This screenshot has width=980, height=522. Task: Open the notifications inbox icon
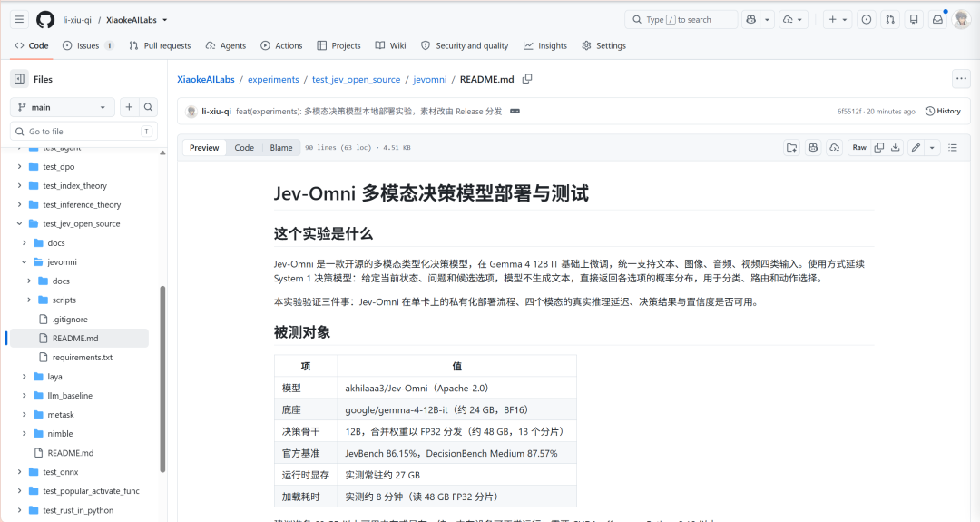click(937, 19)
